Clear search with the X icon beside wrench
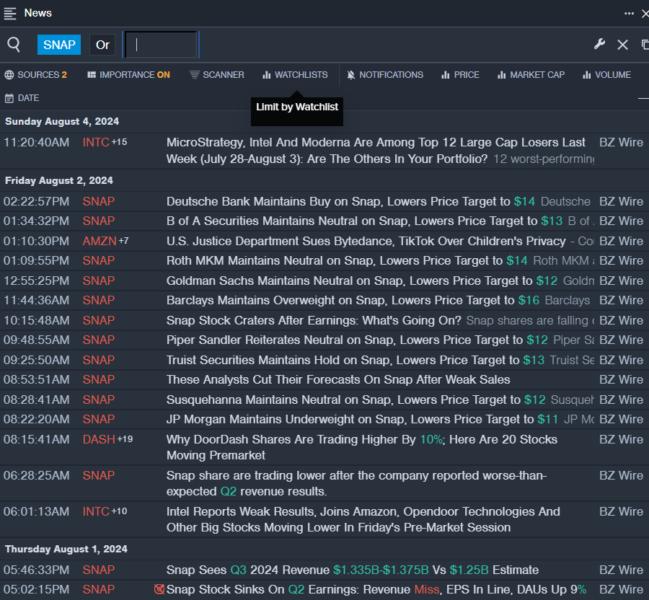This screenshot has height=600, width=649. click(x=623, y=45)
